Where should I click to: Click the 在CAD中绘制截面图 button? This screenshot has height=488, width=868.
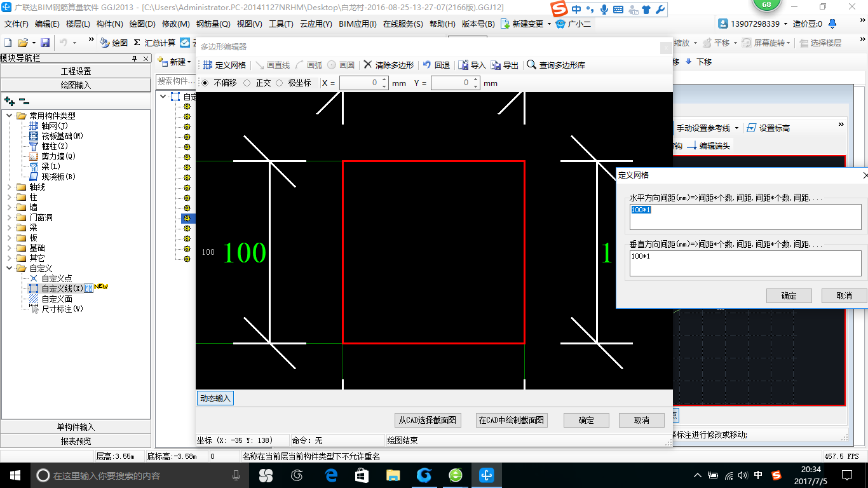point(512,420)
